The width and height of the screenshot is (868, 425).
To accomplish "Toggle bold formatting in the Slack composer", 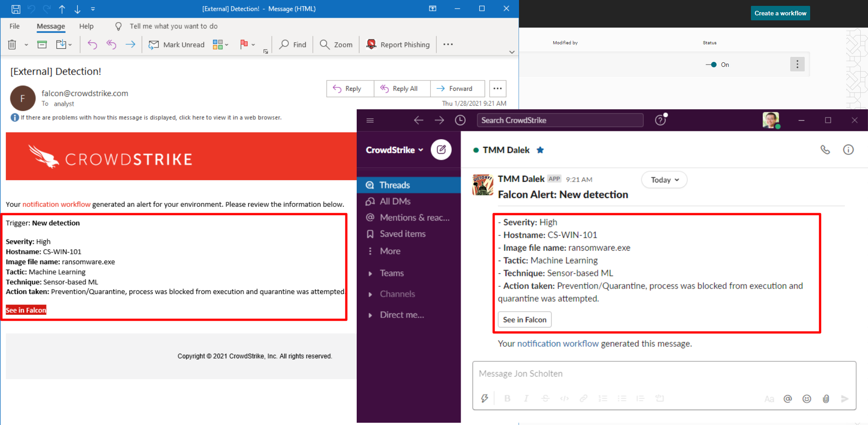I will (x=507, y=398).
